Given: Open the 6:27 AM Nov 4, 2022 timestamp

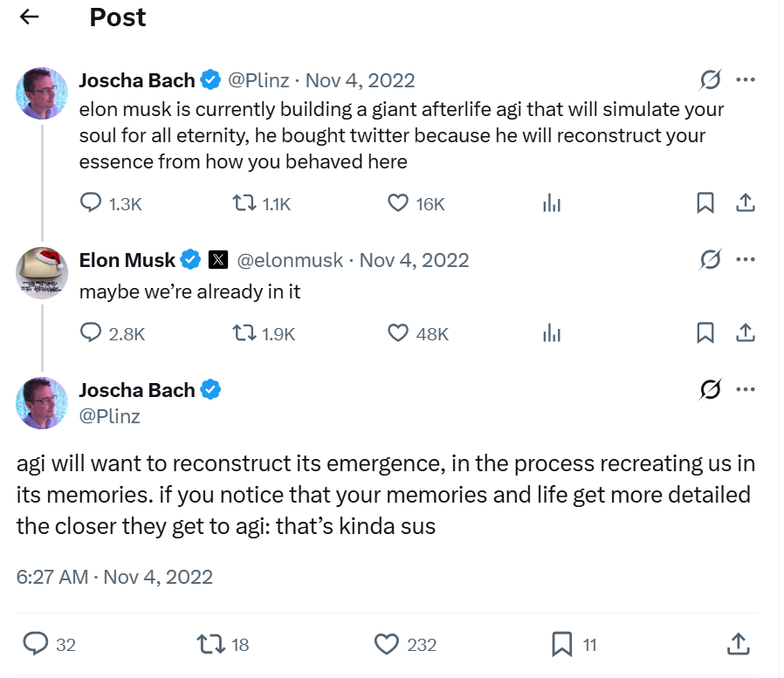Looking at the screenshot, I should (114, 577).
